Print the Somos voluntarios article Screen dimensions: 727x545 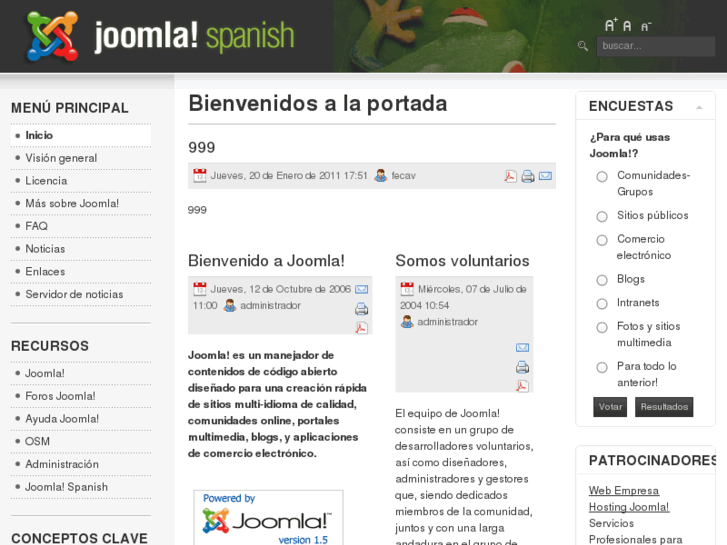click(x=523, y=367)
